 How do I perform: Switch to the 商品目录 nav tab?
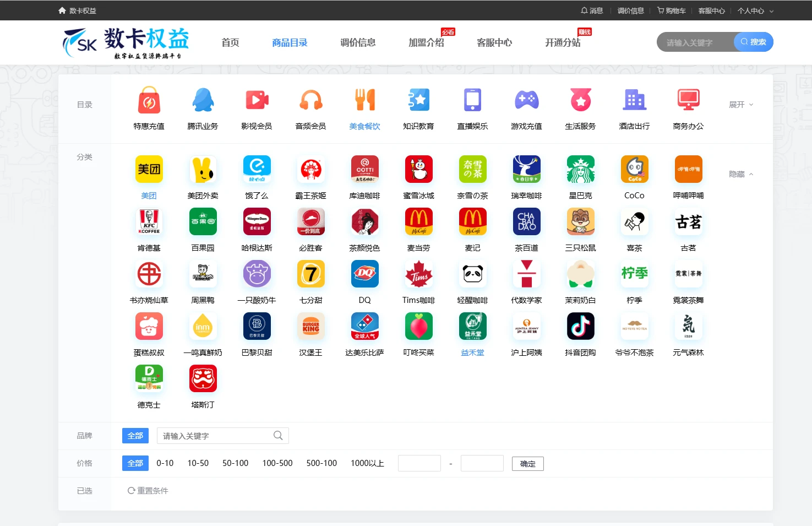(290, 42)
